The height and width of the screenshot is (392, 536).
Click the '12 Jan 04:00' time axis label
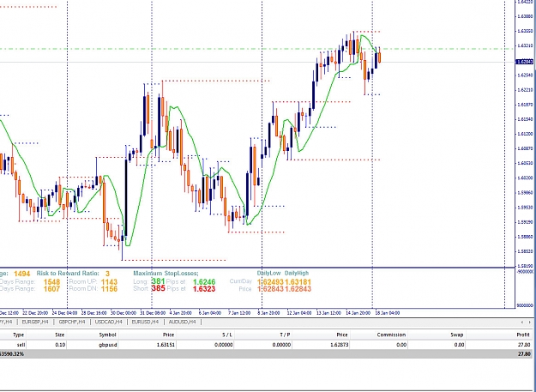pos(299,313)
